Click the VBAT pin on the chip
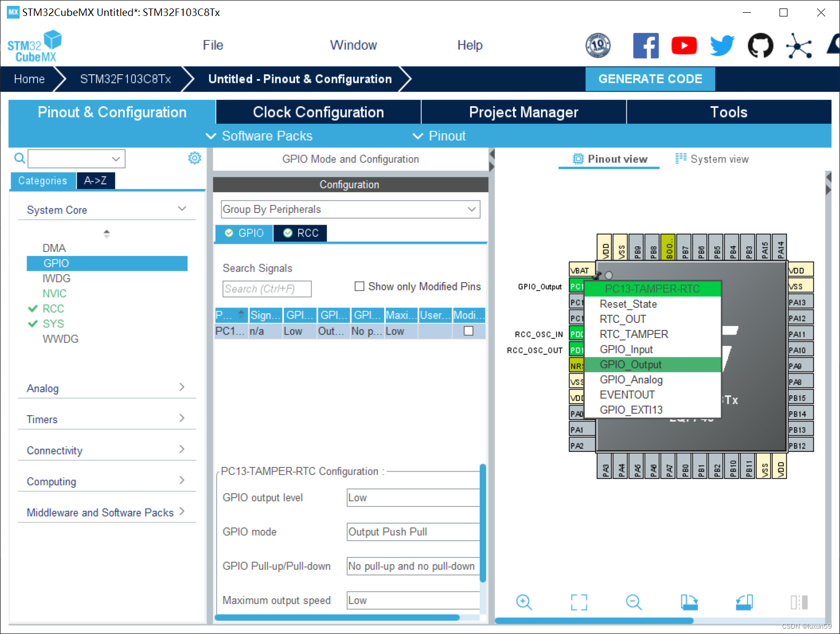840x634 pixels. [582, 270]
